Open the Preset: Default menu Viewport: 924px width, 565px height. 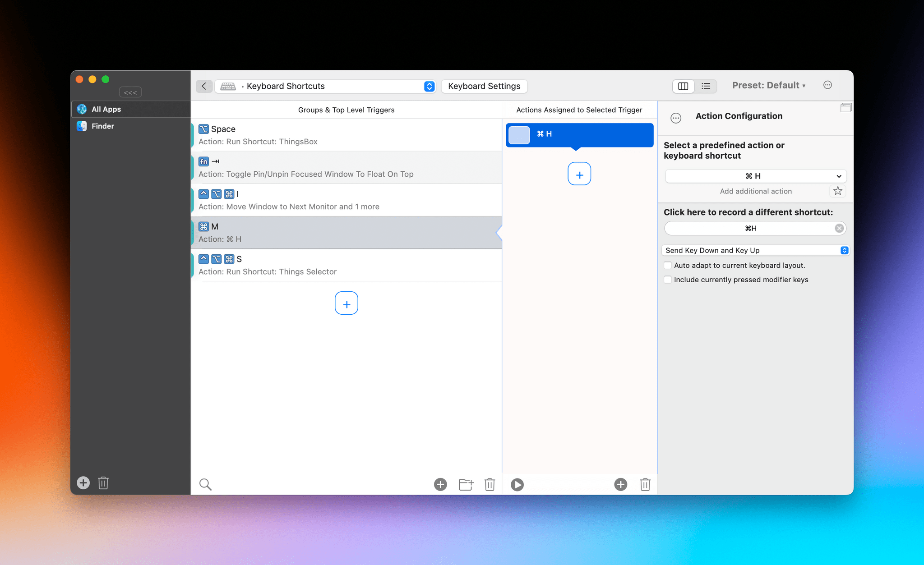(x=769, y=85)
